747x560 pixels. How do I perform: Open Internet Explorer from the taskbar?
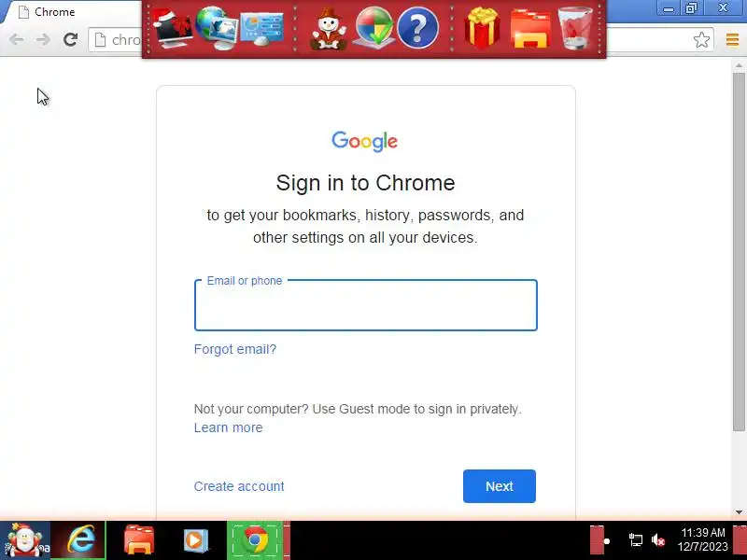point(80,540)
